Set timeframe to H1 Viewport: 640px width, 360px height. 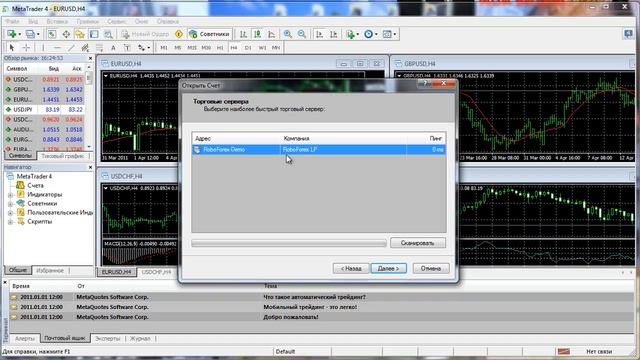coord(220,48)
